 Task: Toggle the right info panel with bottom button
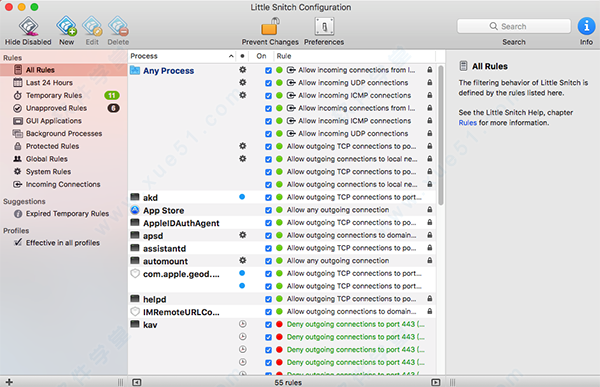click(435, 382)
